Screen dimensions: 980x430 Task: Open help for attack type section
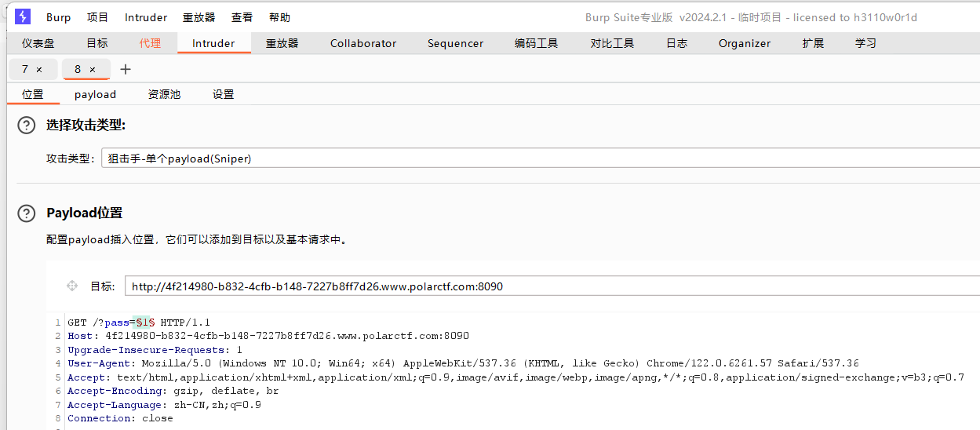(27, 125)
